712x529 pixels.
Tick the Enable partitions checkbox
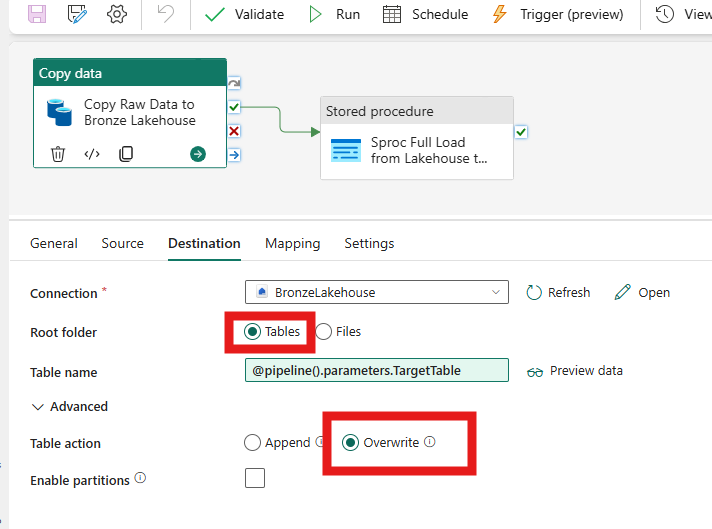(255, 478)
